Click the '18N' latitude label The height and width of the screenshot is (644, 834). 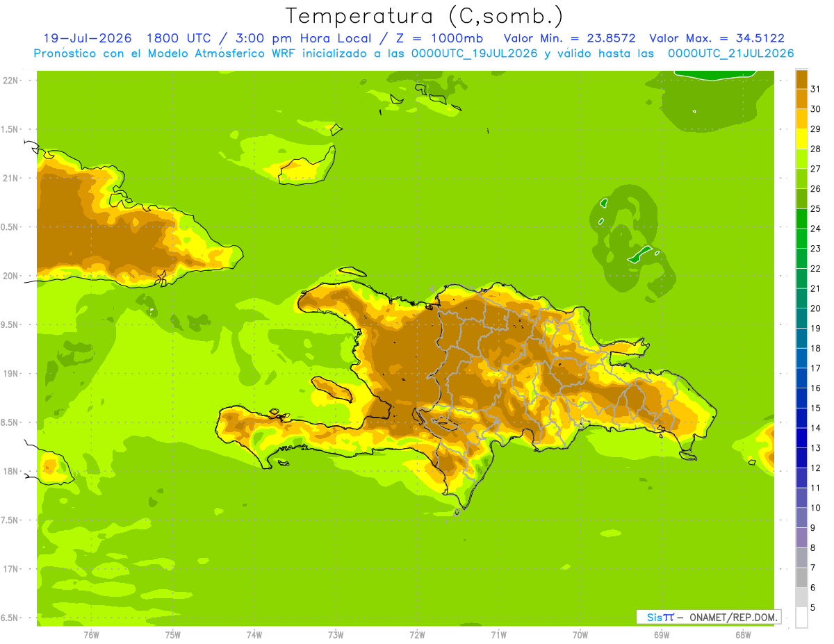coord(10,472)
